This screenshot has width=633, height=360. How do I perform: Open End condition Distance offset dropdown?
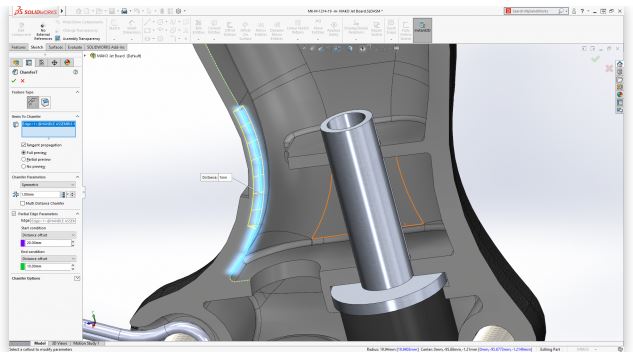[x=48, y=259]
